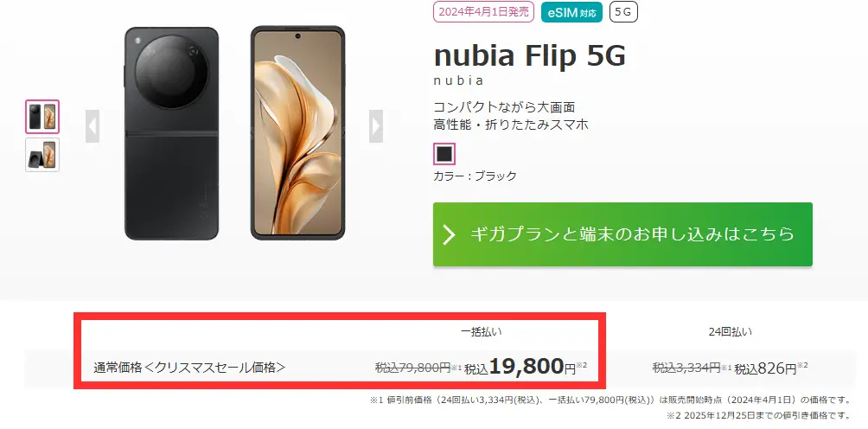868x429 pixels.
Task: Click the phone back image with round camera
Action: coord(171,133)
